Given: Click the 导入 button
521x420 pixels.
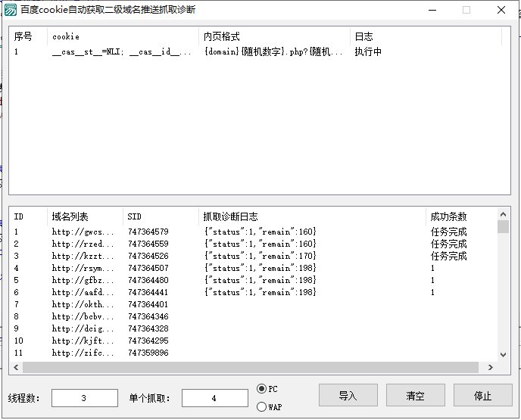Looking at the screenshot, I should pyautogui.click(x=348, y=395).
